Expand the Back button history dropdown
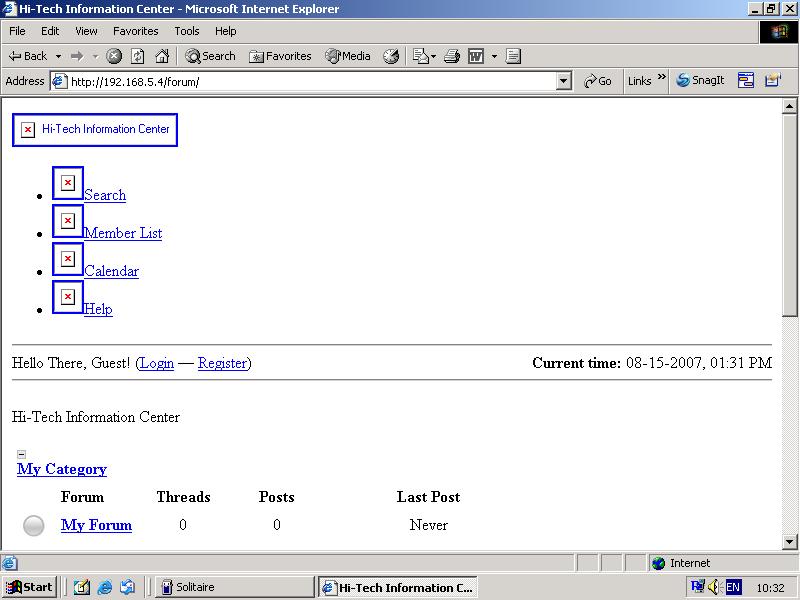Viewport: 800px width, 600px height. coord(58,56)
